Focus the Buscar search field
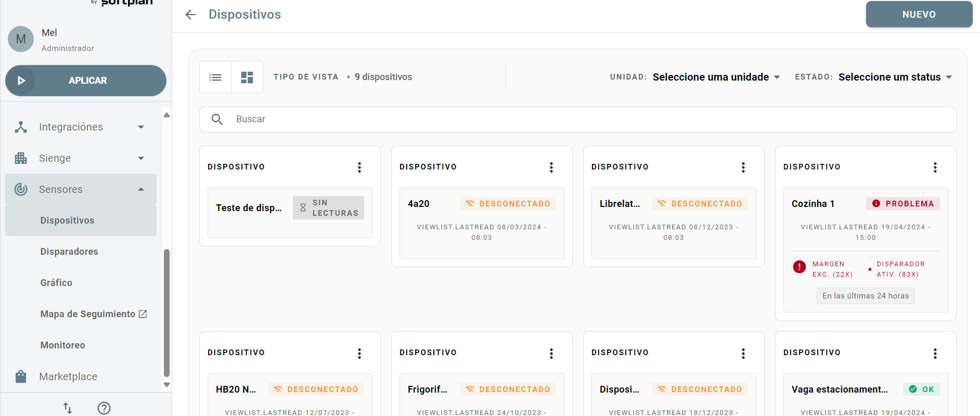Viewport: 980px width, 416px height. tap(577, 119)
